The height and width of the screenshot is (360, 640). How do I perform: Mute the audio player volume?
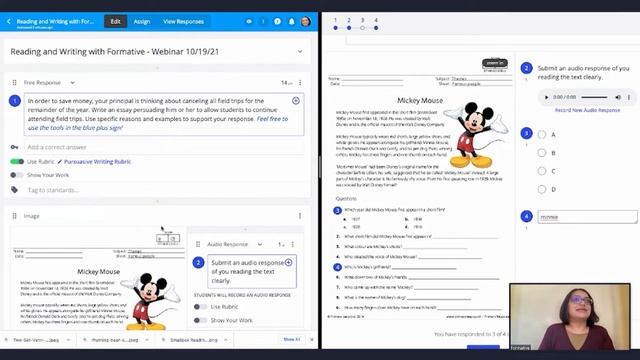coord(618,97)
